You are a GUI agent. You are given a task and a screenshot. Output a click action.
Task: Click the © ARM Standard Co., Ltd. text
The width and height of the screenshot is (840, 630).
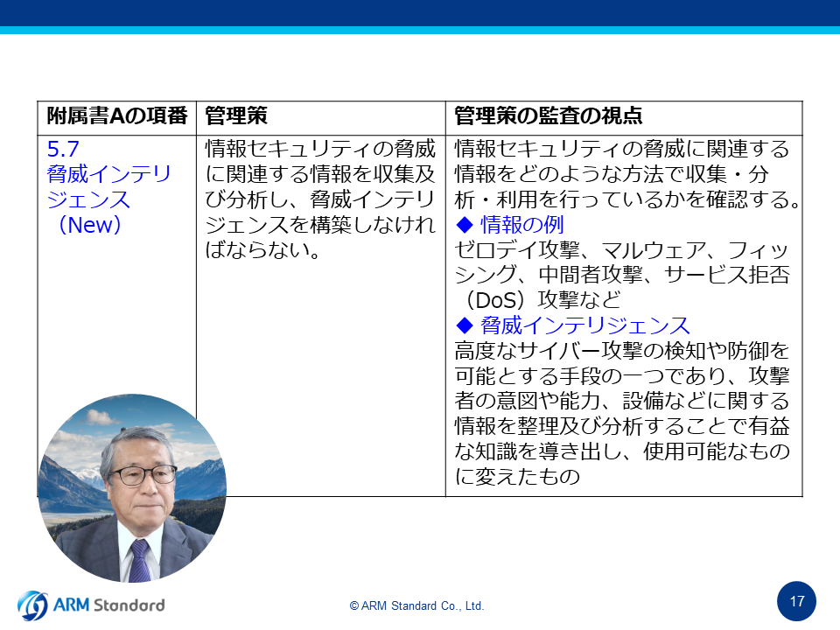tap(416, 605)
